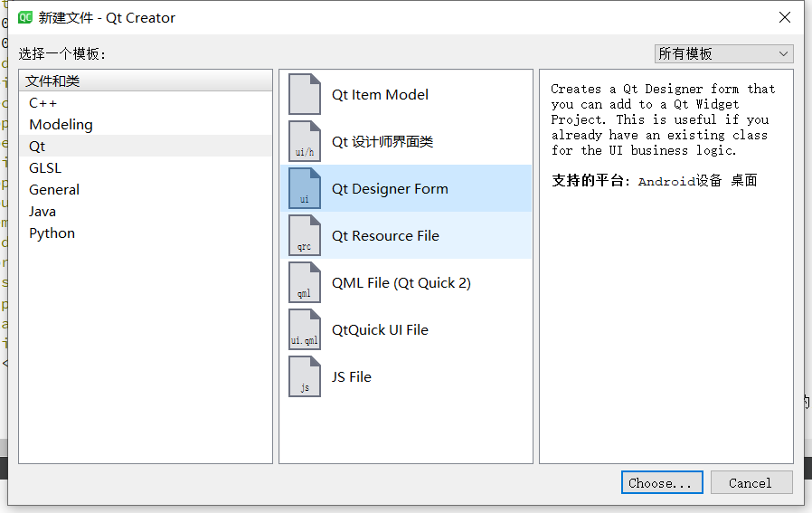
Task: Click the Qt Item Model file icon
Action: tap(305, 94)
